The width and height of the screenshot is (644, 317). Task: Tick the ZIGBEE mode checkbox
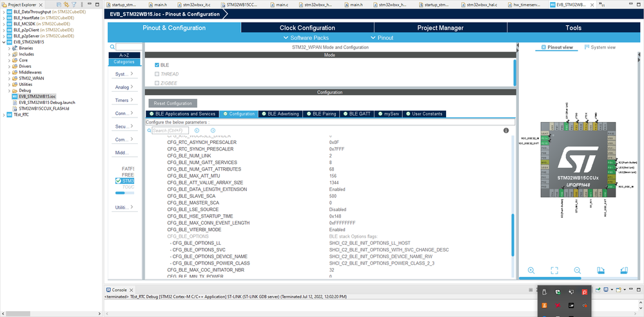tap(157, 83)
